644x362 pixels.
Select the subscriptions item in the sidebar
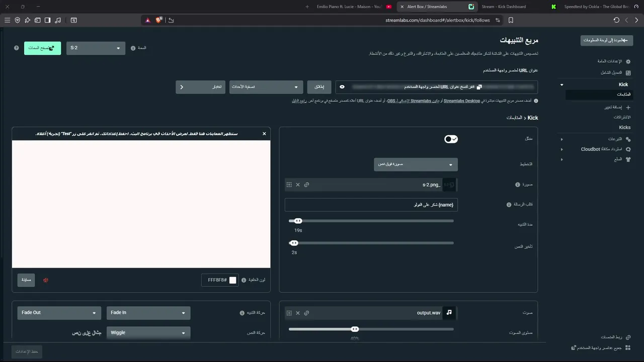tap(623, 117)
